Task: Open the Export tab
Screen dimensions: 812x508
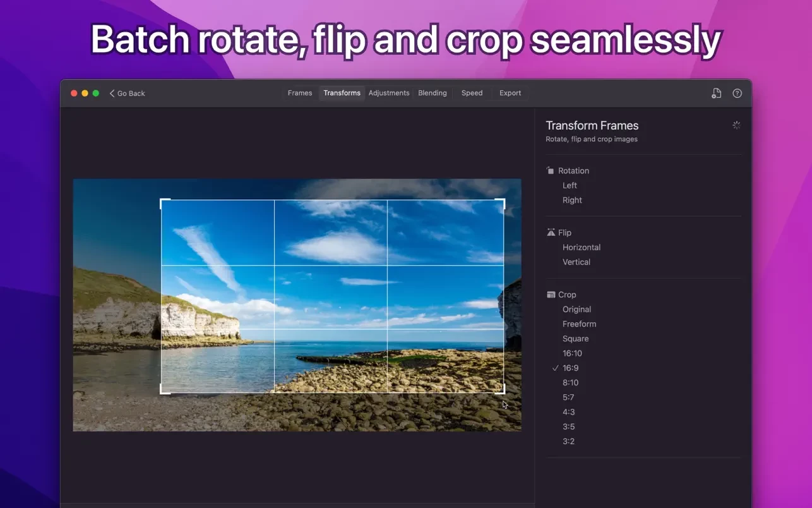Action: coord(510,93)
